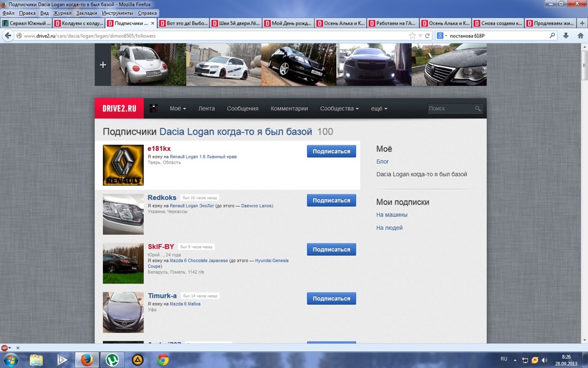Open Renault Logan 1.6 Львиный нрав link
The image size is (588, 368).
[203, 156]
